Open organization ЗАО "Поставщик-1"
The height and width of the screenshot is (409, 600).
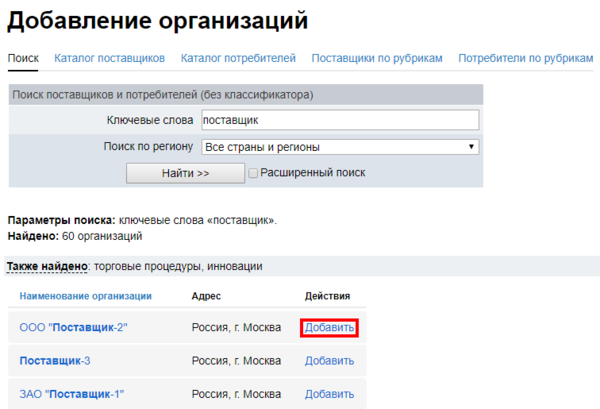tap(71, 394)
